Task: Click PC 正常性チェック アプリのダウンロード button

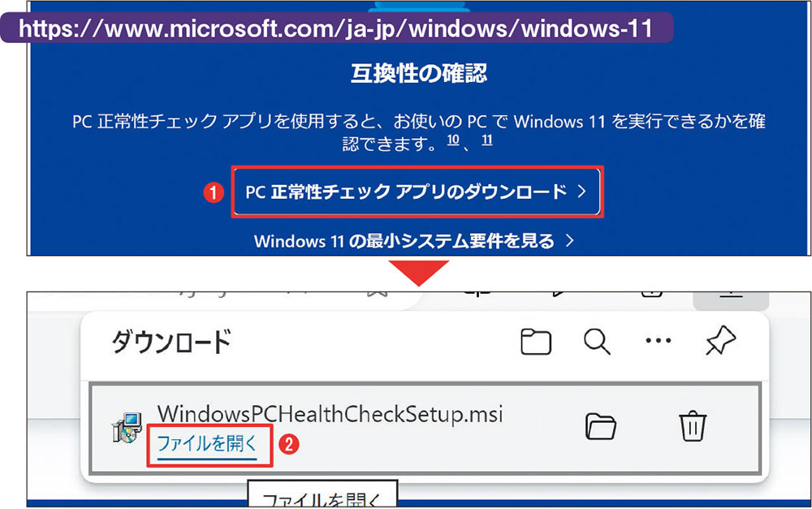Action: (x=417, y=192)
